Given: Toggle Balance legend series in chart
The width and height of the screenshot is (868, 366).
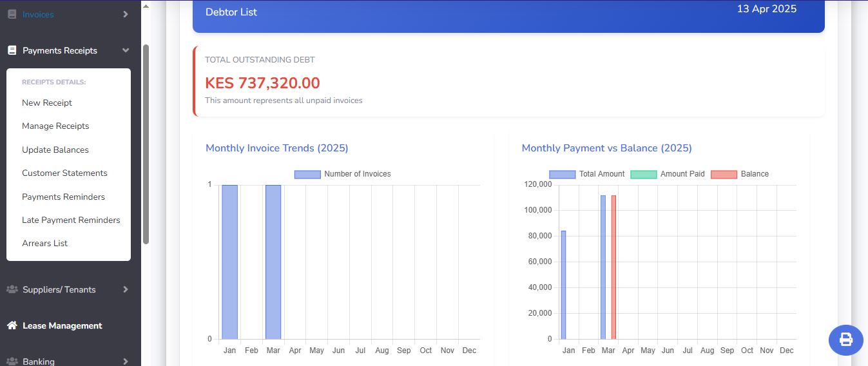Looking at the screenshot, I should (740, 174).
